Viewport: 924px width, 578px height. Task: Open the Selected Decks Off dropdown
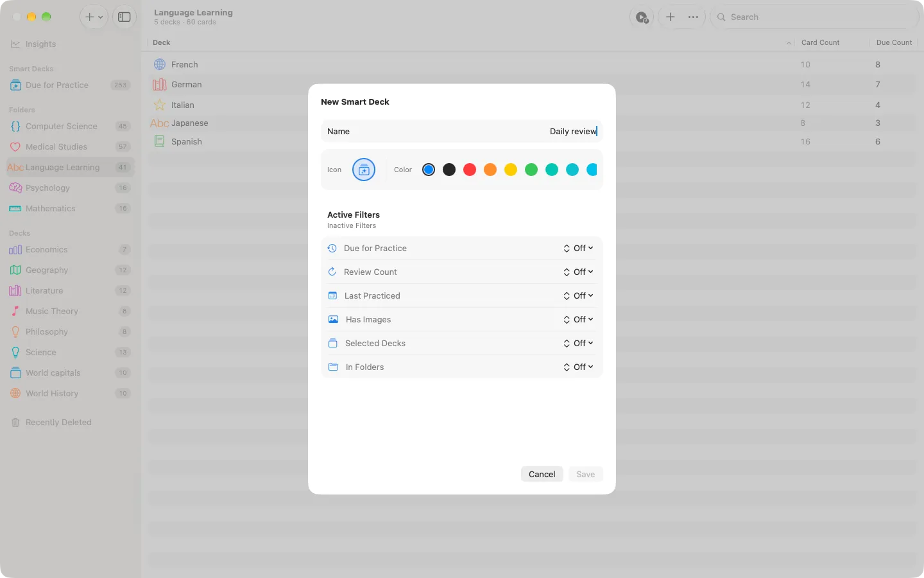(578, 344)
